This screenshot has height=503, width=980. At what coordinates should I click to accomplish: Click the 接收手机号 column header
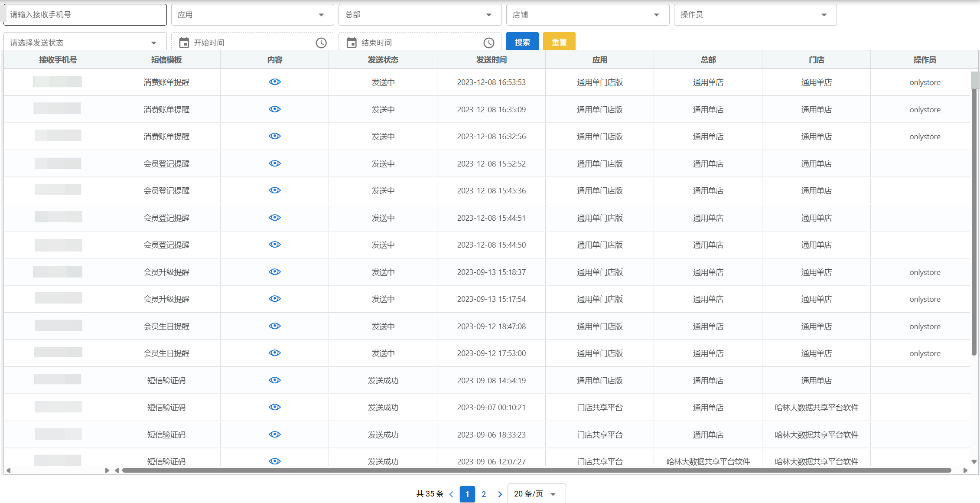tap(58, 60)
